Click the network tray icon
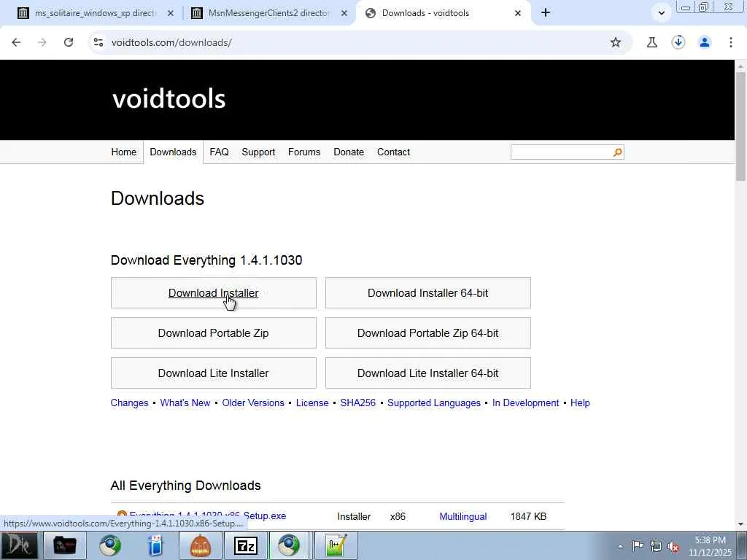The height and width of the screenshot is (560, 747). [656, 546]
